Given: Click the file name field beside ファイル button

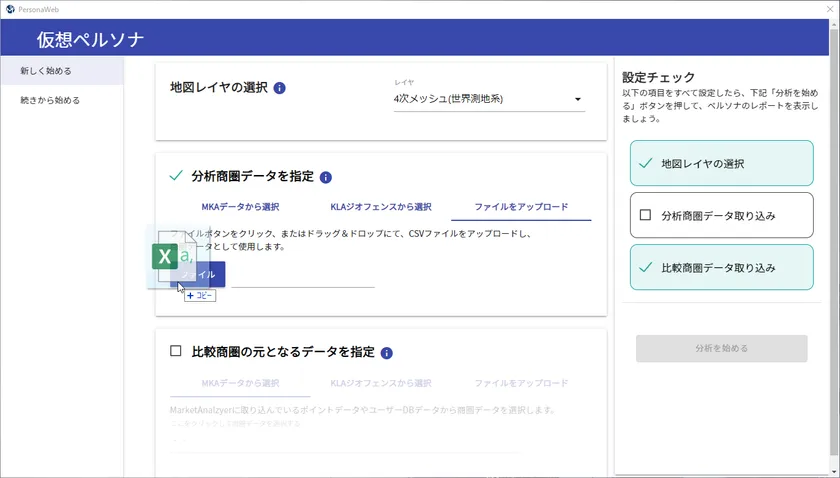Looking at the screenshot, I should (x=303, y=276).
